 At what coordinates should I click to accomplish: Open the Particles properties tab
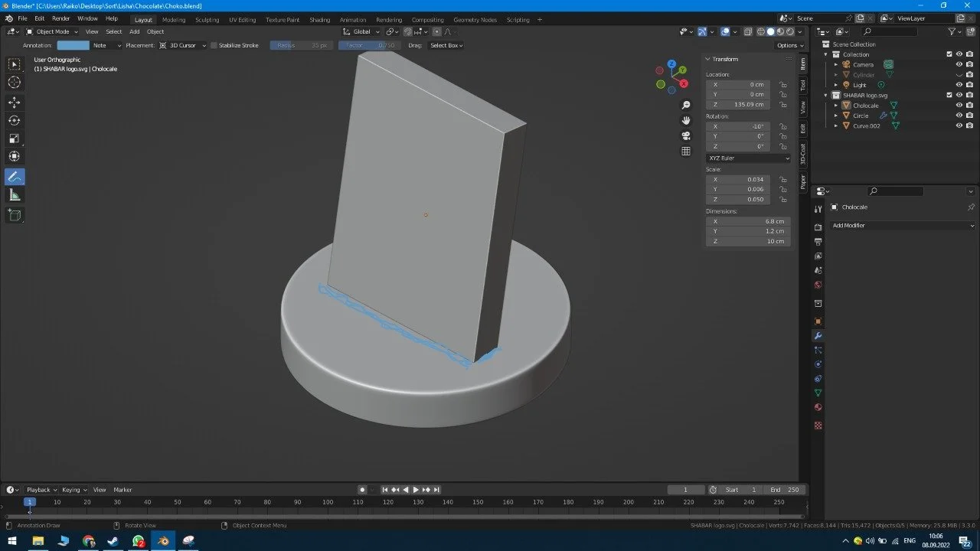818,350
